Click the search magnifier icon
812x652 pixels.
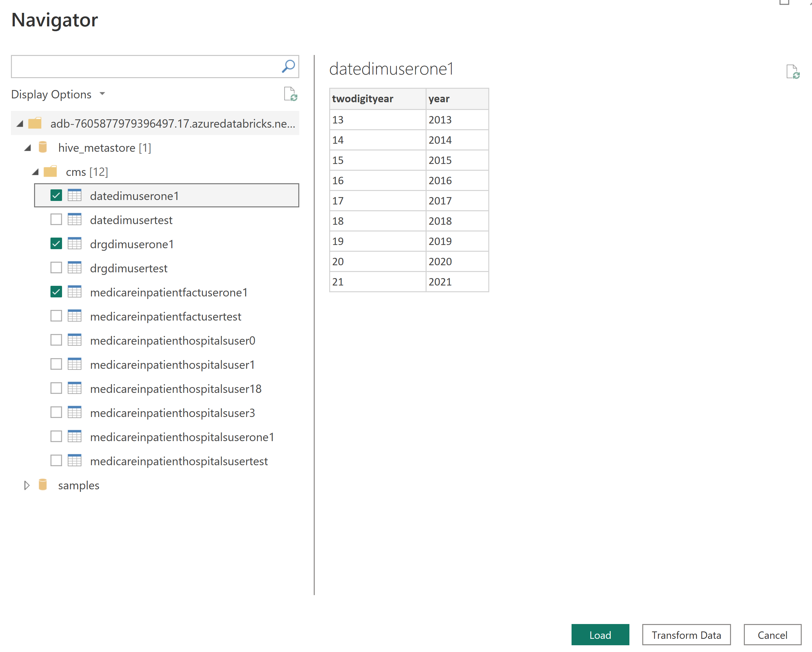coord(288,67)
